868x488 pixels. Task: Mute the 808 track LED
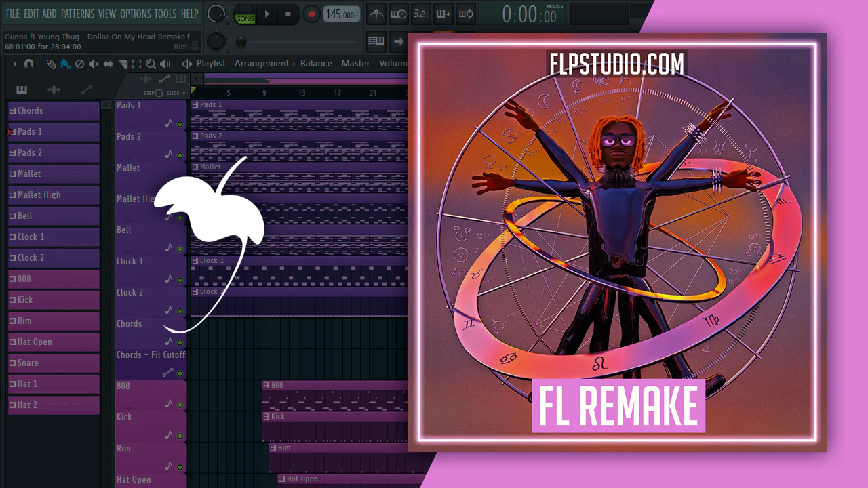180,405
